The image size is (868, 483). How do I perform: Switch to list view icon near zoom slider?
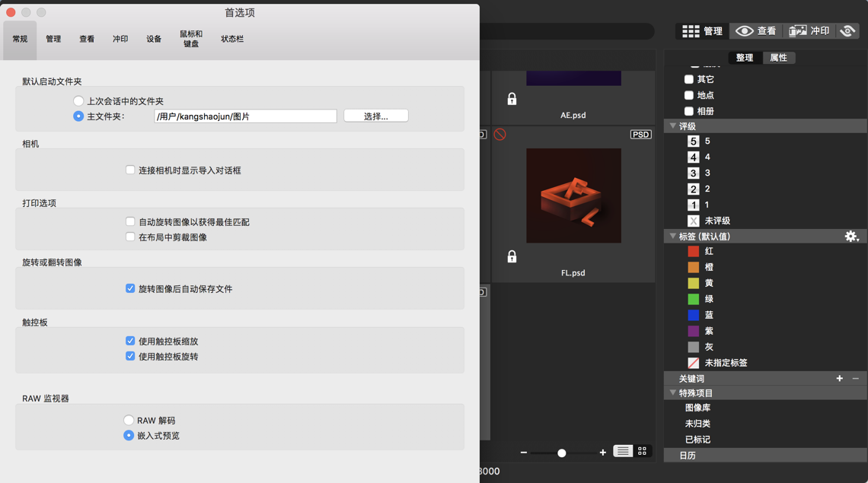[624, 451]
